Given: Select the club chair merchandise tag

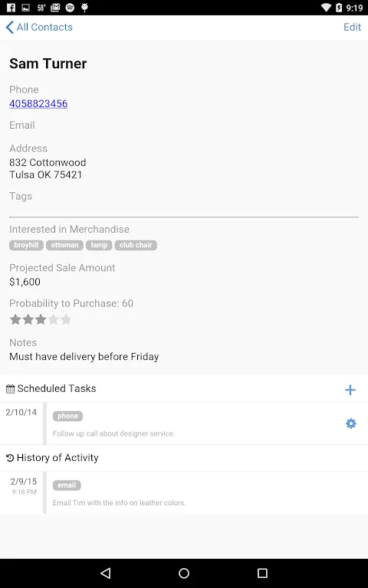Looking at the screenshot, I should pyautogui.click(x=136, y=245).
